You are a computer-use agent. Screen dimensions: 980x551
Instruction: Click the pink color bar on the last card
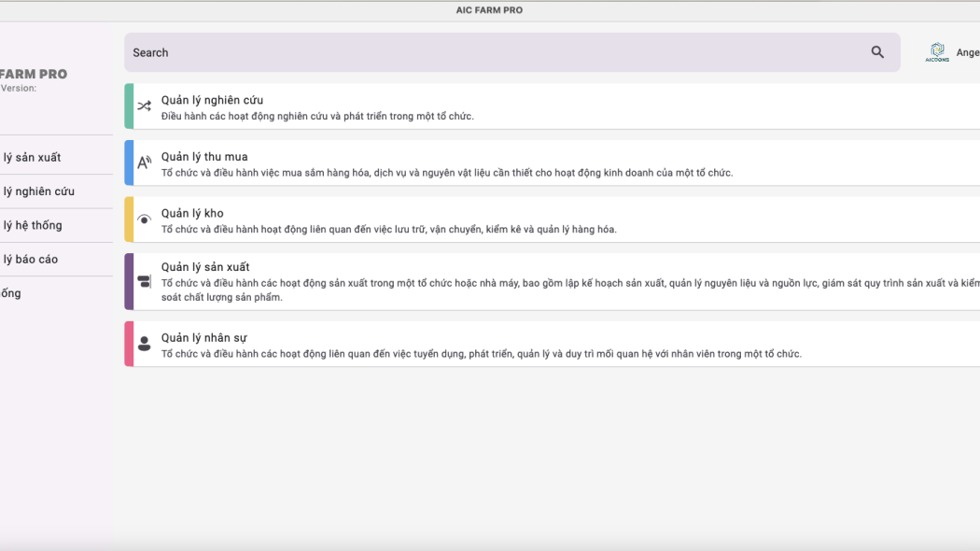tap(129, 344)
